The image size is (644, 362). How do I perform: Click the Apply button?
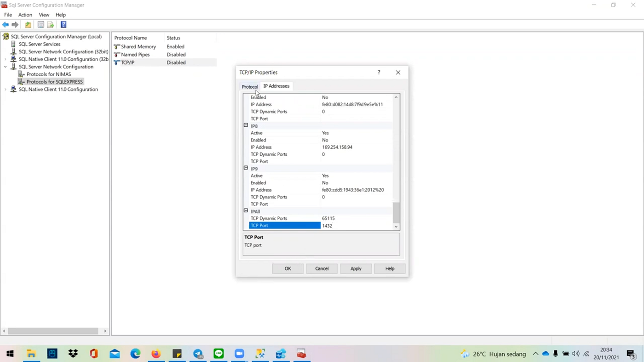pos(356,268)
